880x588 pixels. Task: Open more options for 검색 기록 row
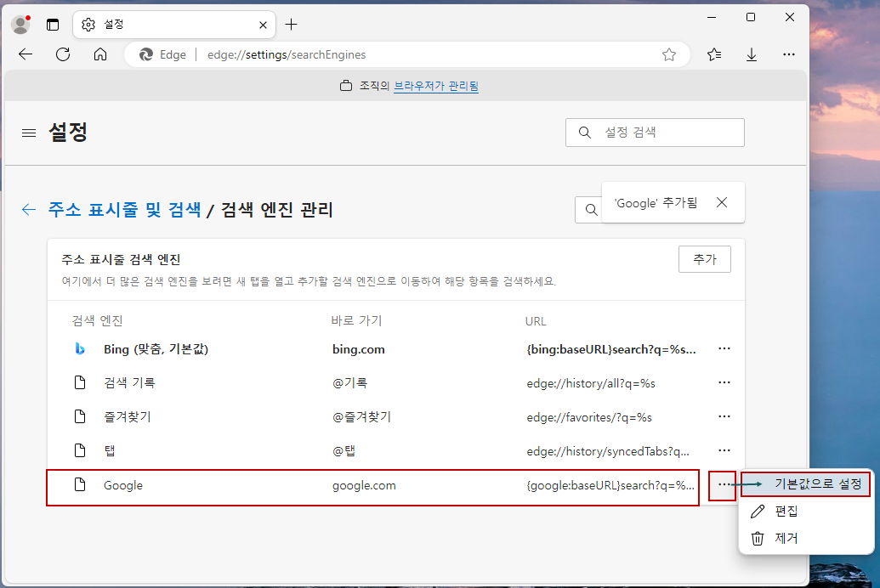coord(724,382)
